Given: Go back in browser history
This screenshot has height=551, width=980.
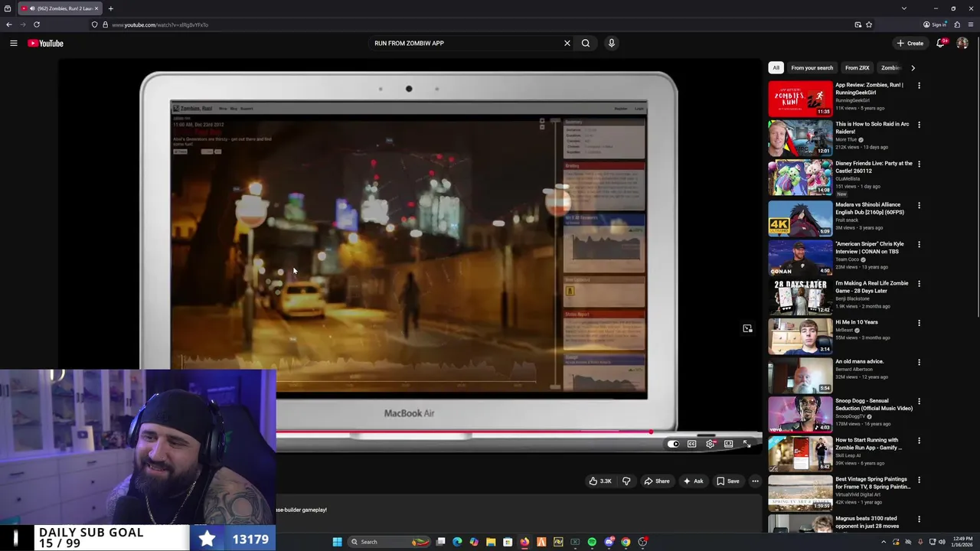Looking at the screenshot, I should (9, 24).
